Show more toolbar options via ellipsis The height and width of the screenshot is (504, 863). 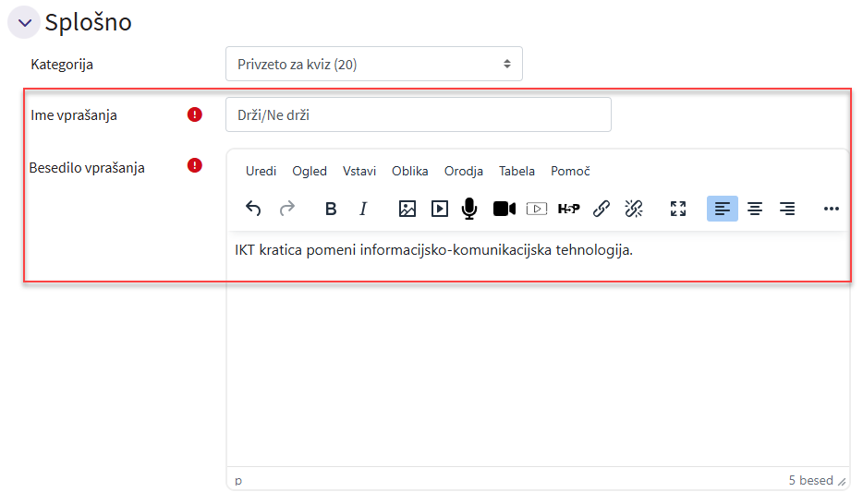[831, 209]
